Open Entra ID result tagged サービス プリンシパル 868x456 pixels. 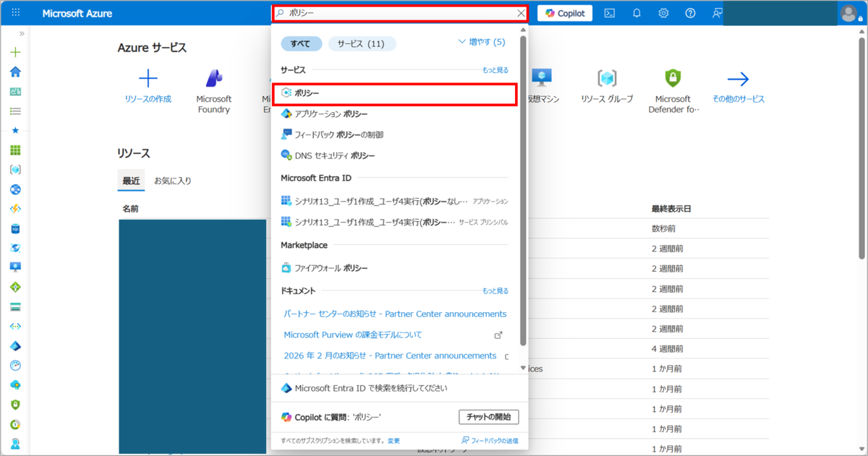(x=394, y=222)
